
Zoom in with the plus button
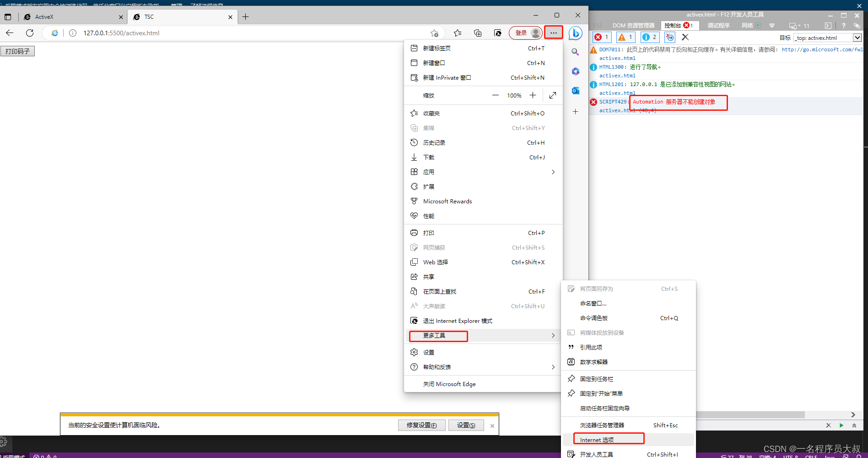[x=533, y=95]
